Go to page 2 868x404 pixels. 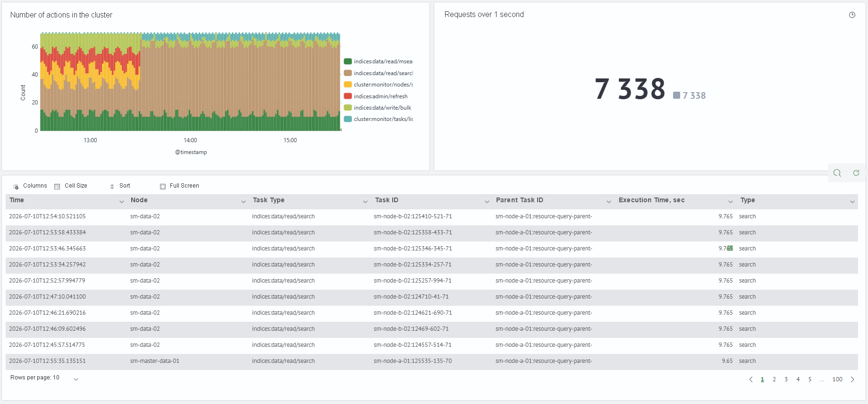click(774, 379)
